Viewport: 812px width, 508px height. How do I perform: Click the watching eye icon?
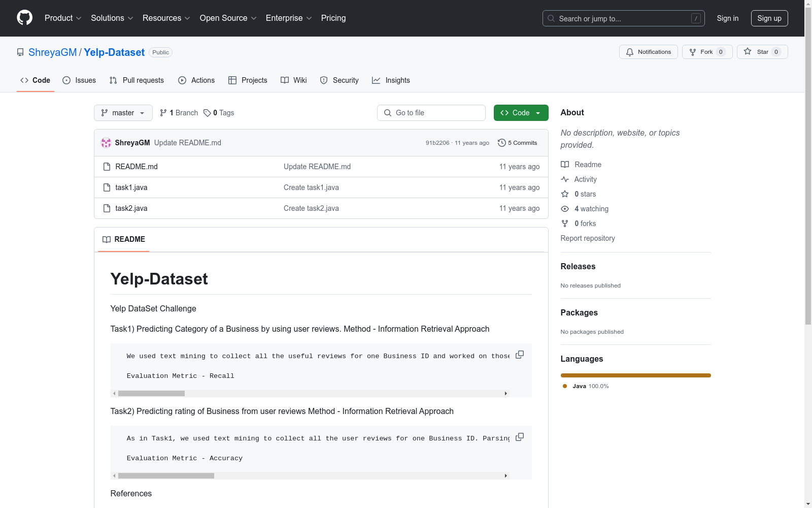[x=565, y=209]
